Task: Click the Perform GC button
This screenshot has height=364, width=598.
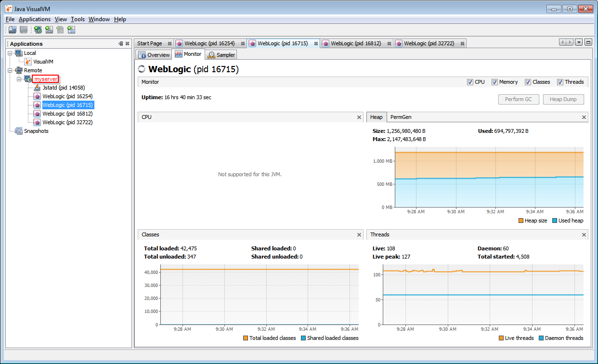Action: (519, 99)
